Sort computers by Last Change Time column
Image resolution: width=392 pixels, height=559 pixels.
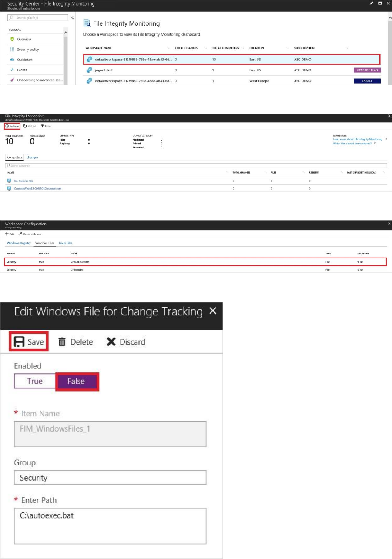click(x=362, y=173)
